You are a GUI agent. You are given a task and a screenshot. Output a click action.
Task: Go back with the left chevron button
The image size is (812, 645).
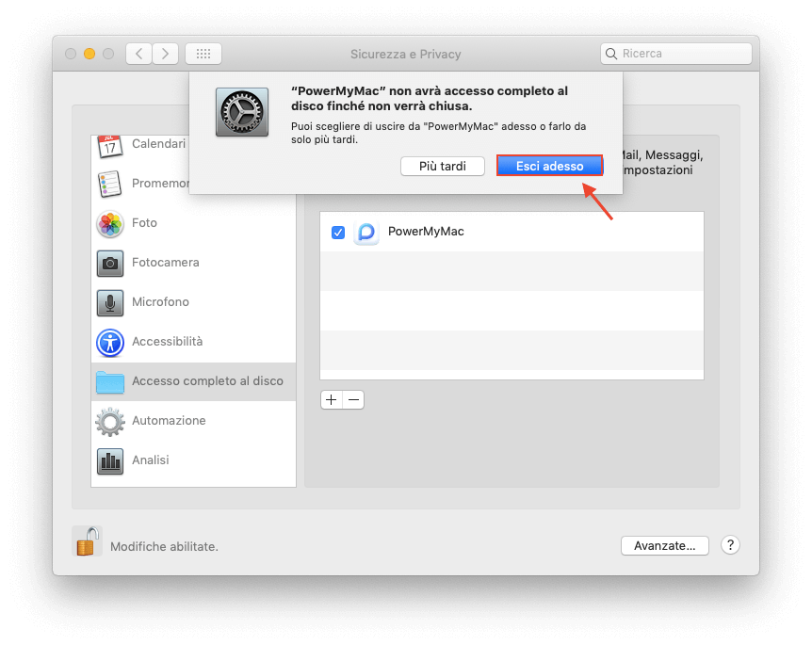point(138,54)
